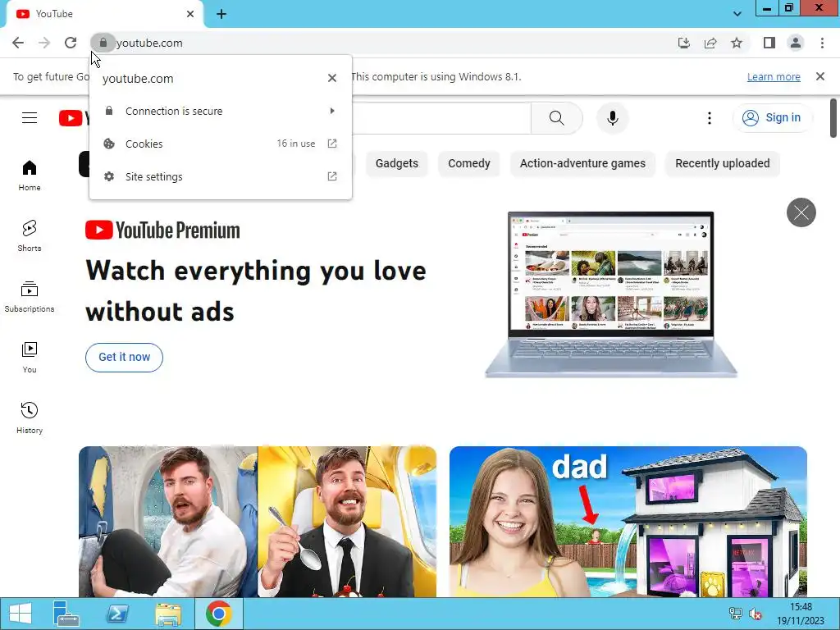Search with your voice microphone
The height and width of the screenshot is (630, 840).
(x=612, y=118)
